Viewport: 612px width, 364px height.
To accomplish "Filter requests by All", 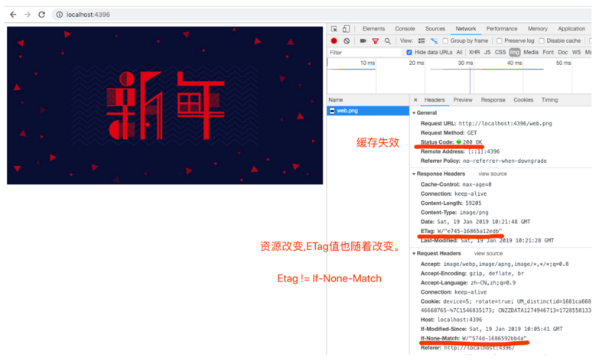I will 459,52.
